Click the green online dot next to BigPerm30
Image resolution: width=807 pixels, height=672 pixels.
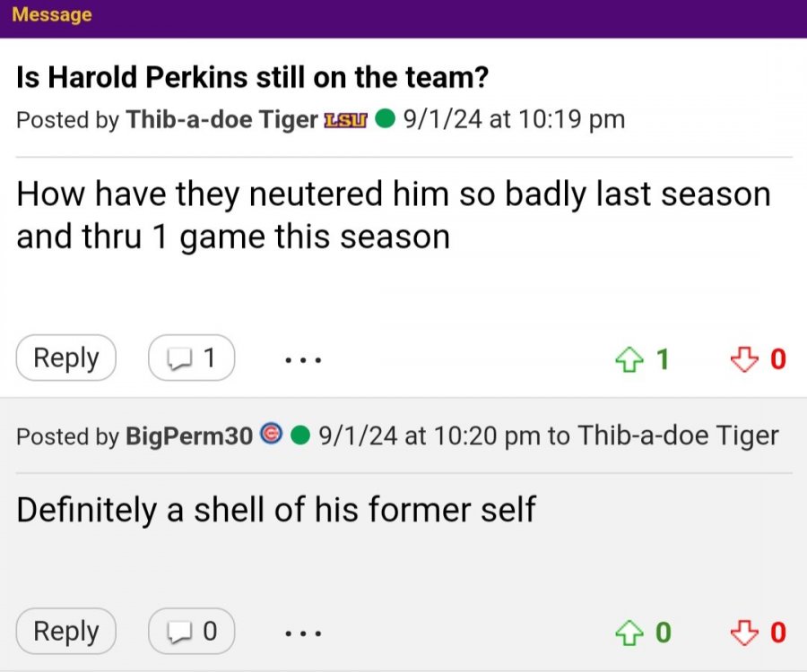(x=301, y=436)
